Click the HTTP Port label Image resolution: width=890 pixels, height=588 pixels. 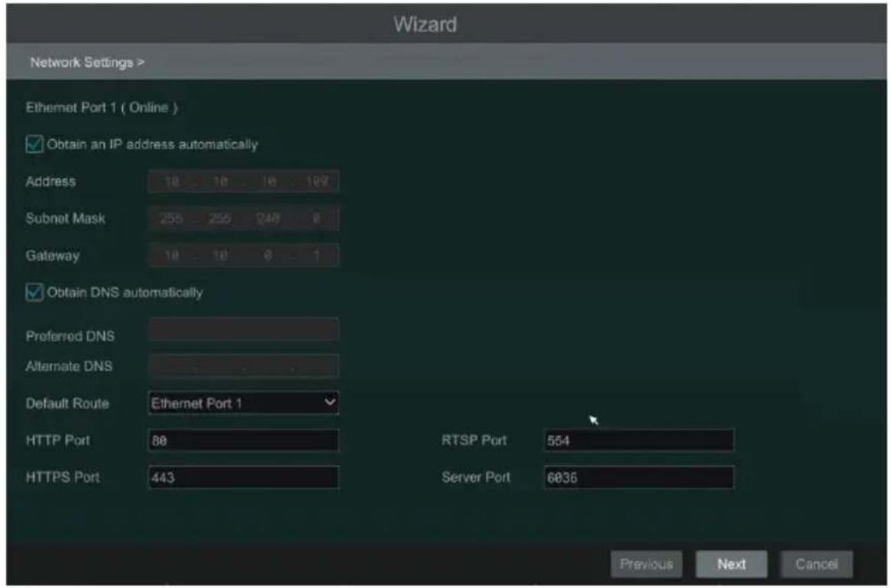[57, 441]
